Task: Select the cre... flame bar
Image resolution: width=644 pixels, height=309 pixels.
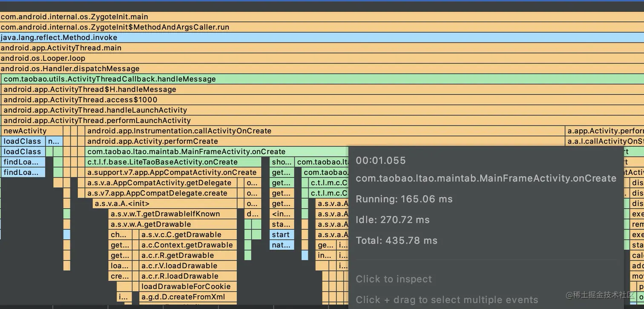Action: pyautogui.click(x=120, y=276)
